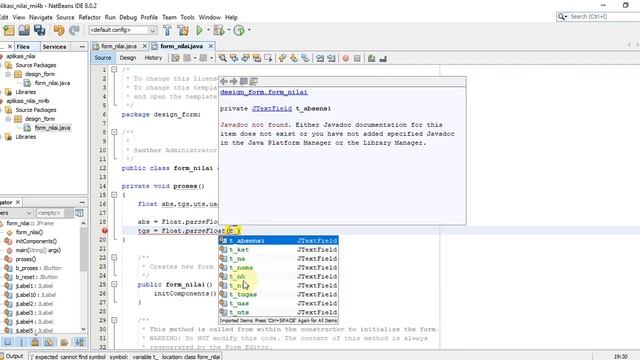Click the Shift Line Left icon
This screenshot has width=640, height=360.
320,58
